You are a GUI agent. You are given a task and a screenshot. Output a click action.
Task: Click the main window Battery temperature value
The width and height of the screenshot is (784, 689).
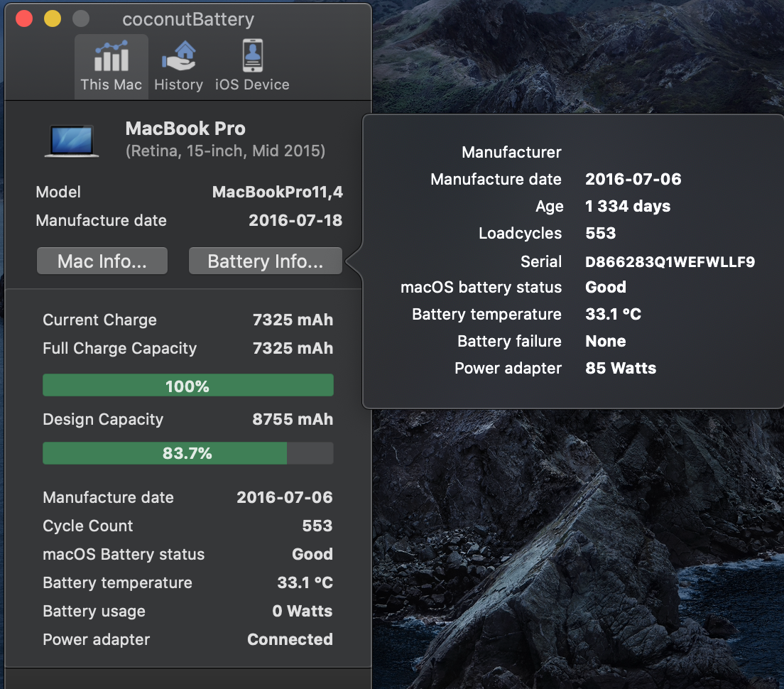click(x=305, y=582)
